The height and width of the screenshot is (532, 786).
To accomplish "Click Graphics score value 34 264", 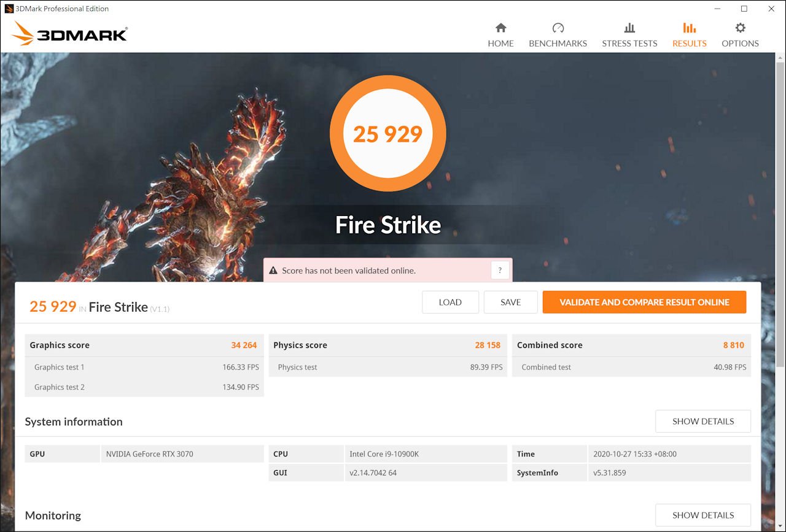I will pyautogui.click(x=244, y=345).
